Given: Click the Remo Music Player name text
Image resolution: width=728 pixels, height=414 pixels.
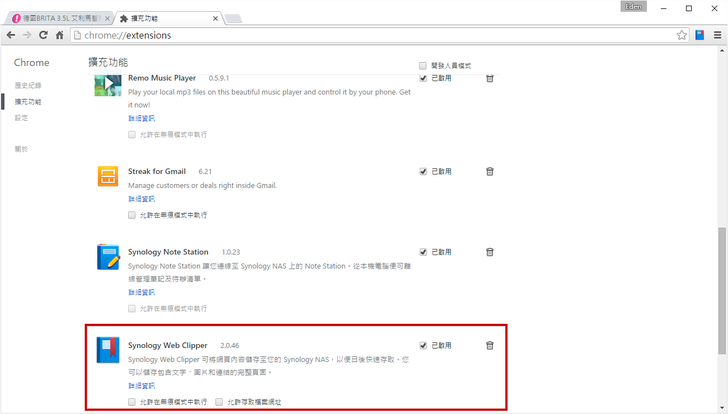Looking at the screenshot, I should coord(162,78).
